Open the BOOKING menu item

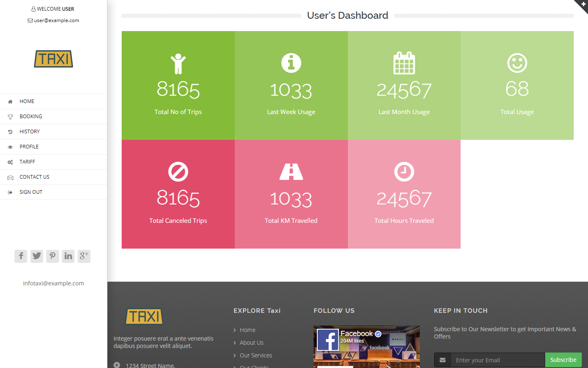pyautogui.click(x=31, y=116)
